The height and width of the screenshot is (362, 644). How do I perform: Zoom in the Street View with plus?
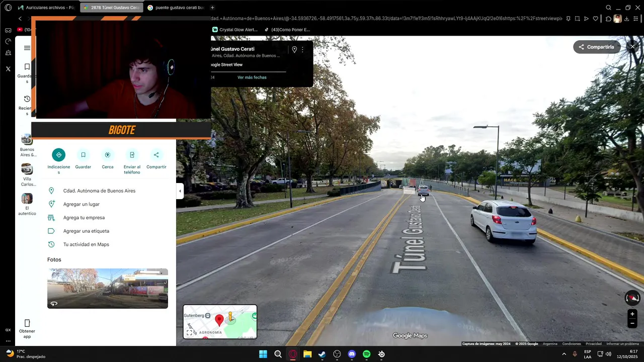tap(632, 314)
